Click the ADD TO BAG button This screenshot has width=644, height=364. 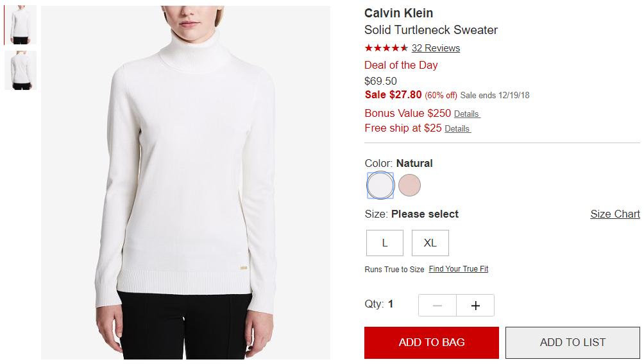coord(432,343)
